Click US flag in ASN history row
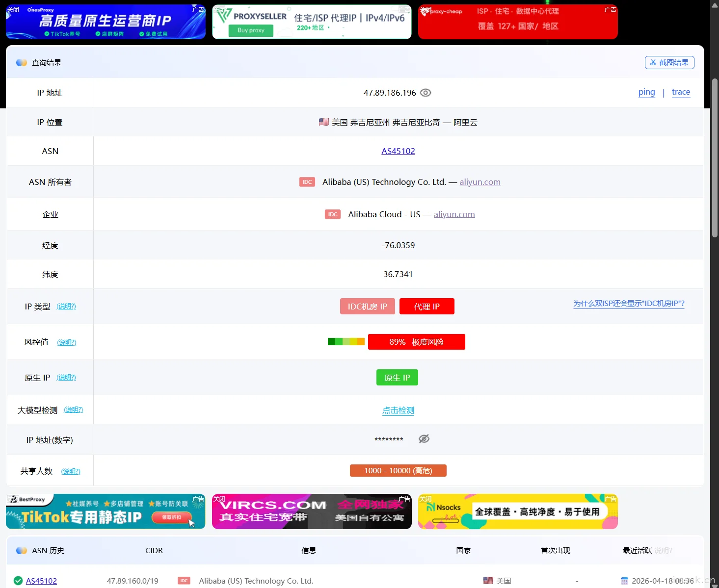Viewport: 719px width, 588px height. pos(488,581)
